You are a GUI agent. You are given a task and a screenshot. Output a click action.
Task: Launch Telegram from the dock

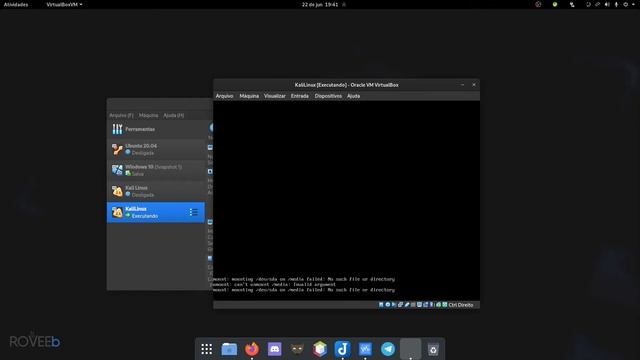[388, 349]
